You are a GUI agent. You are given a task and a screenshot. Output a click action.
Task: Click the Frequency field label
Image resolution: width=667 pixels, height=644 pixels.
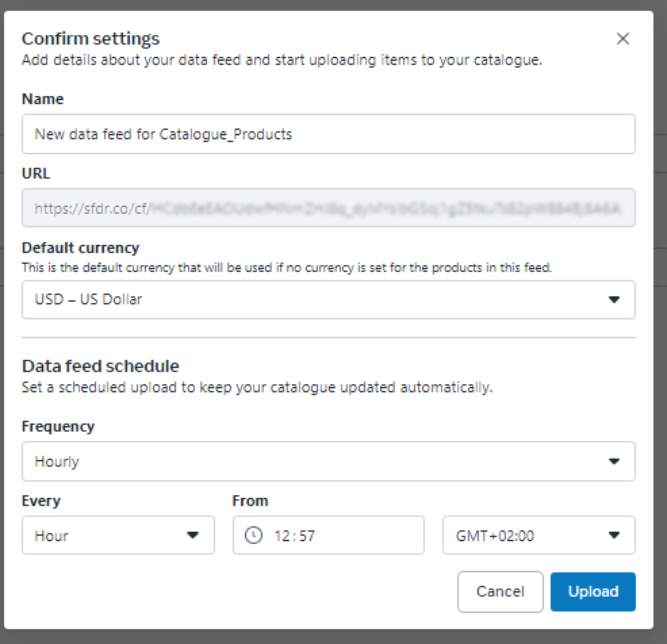coord(58,426)
